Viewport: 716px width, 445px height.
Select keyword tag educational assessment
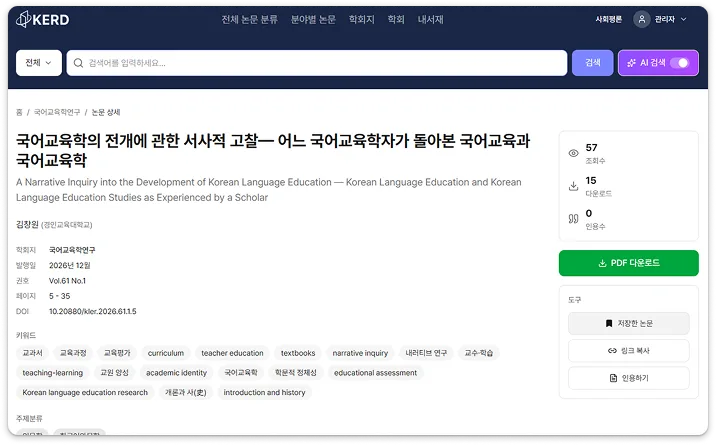tap(376, 373)
